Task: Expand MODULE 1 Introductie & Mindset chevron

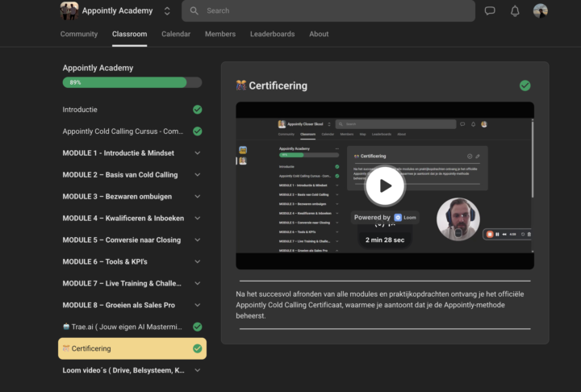Action: (x=198, y=153)
